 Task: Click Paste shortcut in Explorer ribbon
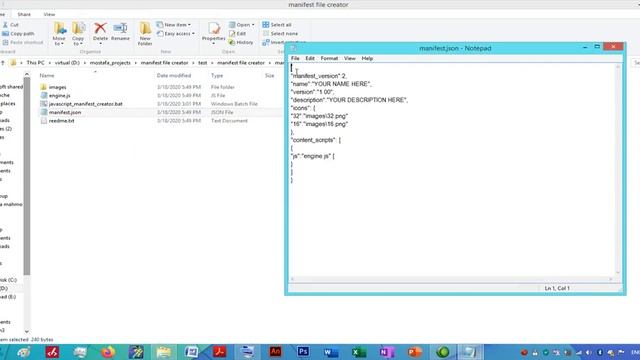coord(23,42)
